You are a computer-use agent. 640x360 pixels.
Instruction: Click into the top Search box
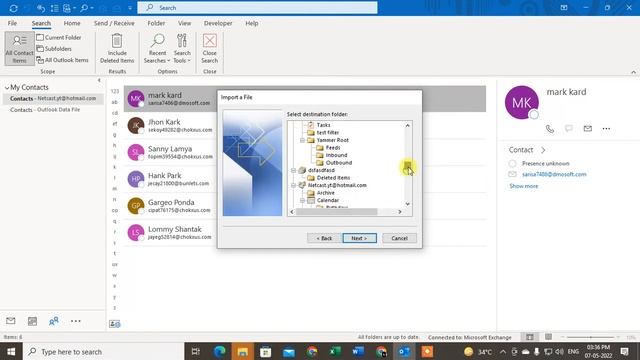click(257, 8)
